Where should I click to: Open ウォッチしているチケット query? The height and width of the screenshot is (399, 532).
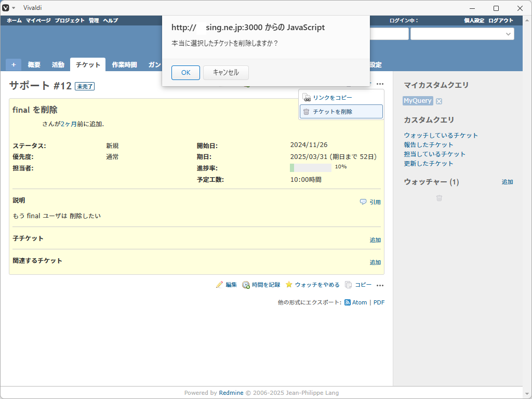click(x=441, y=136)
